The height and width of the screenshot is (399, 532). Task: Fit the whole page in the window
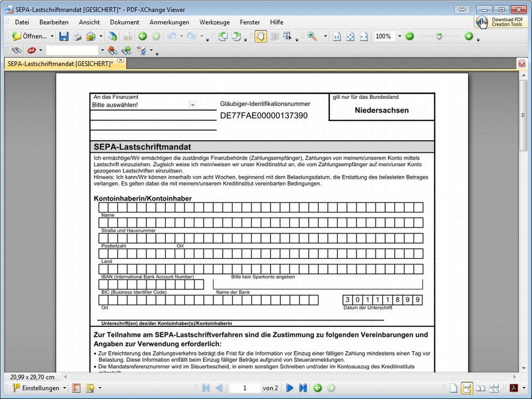pos(350,36)
